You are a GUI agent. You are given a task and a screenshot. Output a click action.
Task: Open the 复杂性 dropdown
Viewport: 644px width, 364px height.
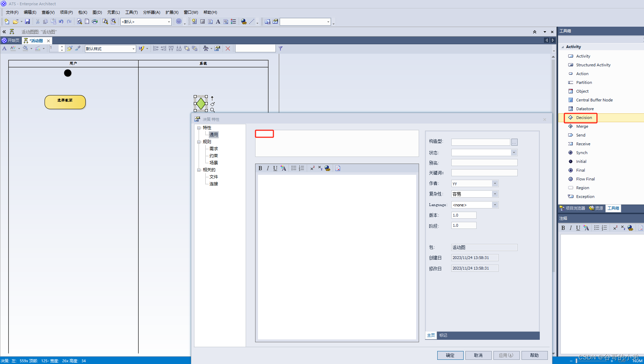coord(495,194)
